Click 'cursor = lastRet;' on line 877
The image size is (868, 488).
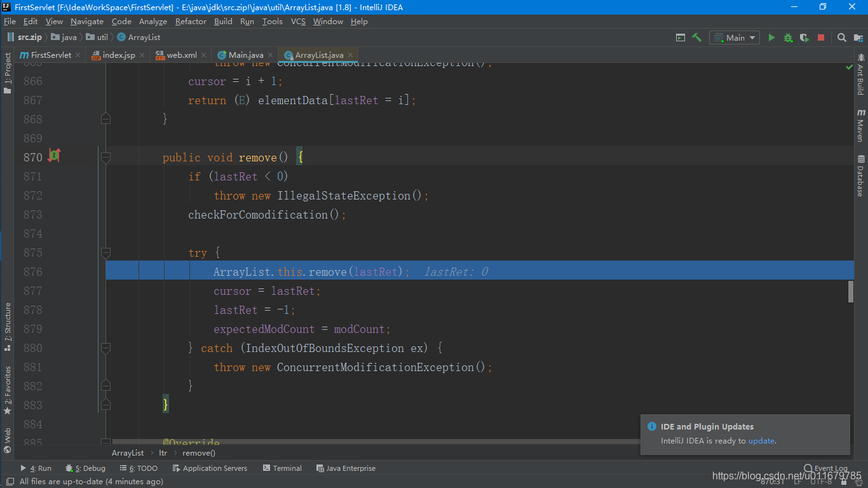tap(268, 291)
